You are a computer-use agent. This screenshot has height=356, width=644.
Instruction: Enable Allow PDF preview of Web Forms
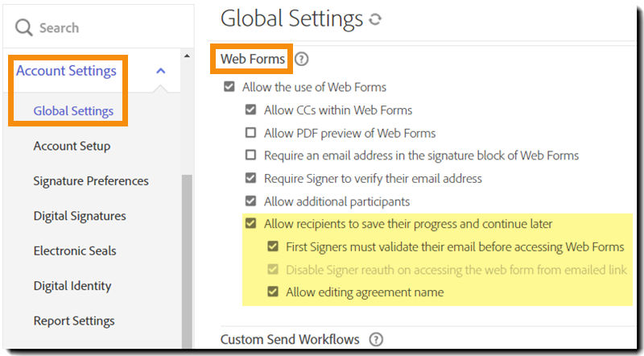coord(251,133)
